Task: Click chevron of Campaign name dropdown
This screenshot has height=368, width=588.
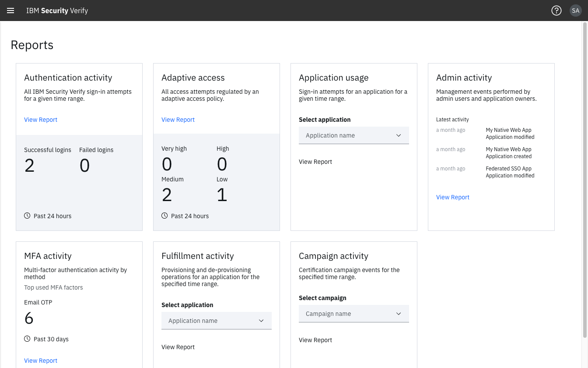Action: (399, 314)
